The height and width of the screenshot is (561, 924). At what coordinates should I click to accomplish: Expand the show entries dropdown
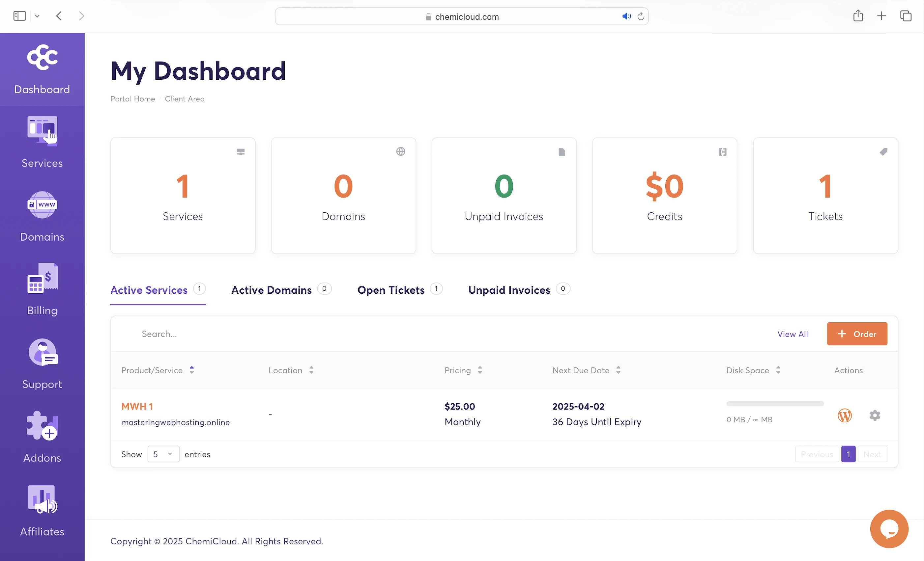[x=163, y=454]
